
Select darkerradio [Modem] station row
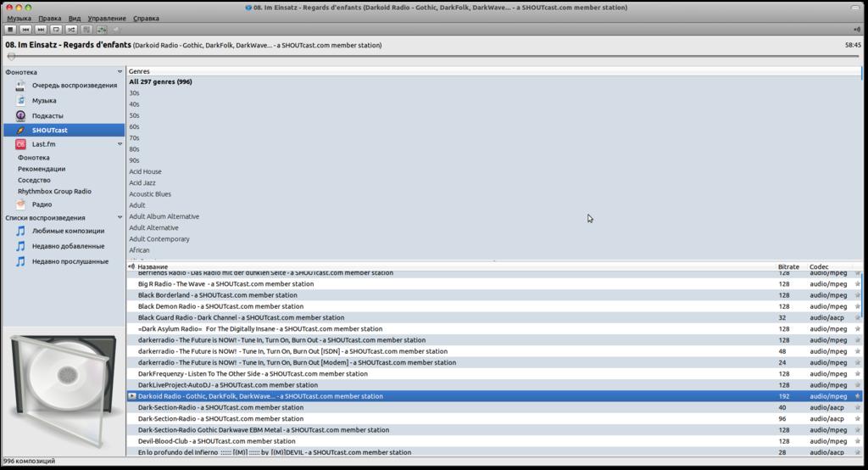[494, 362]
